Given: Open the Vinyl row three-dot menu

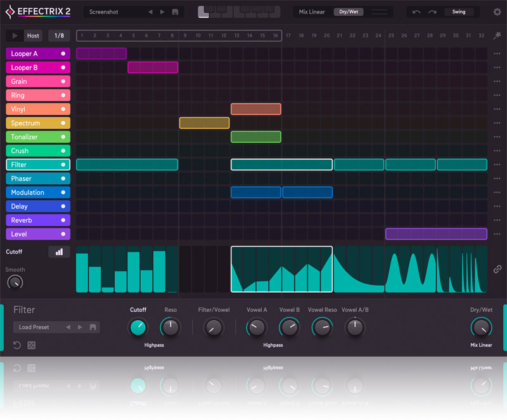Looking at the screenshot, I should (x=497, y=110).
